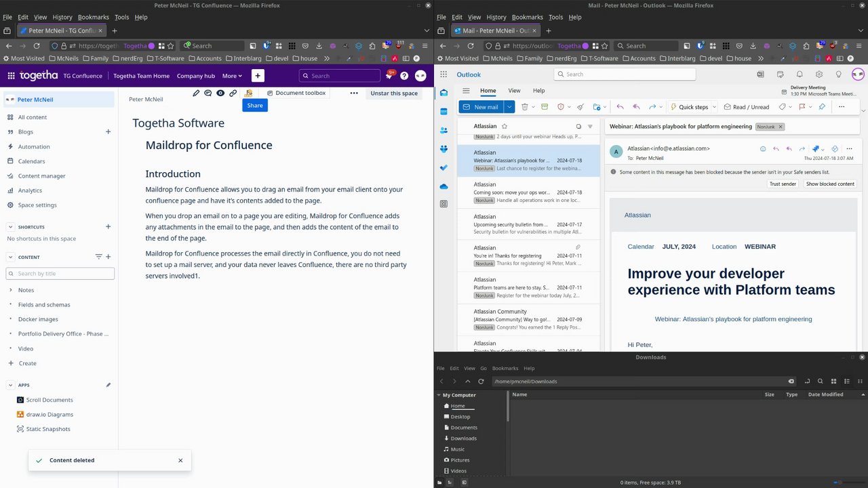Toggle the watch eye icon in Confluence
Viewport: 868px width, 488px height.
(220, 93)
